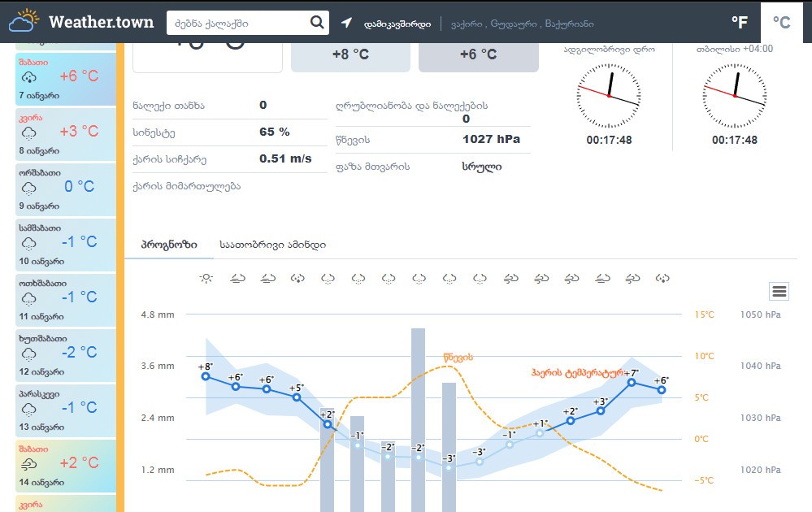Screen dimensions: 812x512
Task: Open the პარასკევი 13 იანვარი forecast card
Action: coord(66,411)
